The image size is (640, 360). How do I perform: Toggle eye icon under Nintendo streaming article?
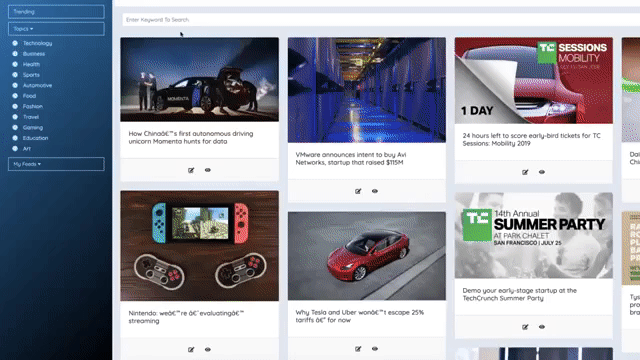(x=208, y=349)
